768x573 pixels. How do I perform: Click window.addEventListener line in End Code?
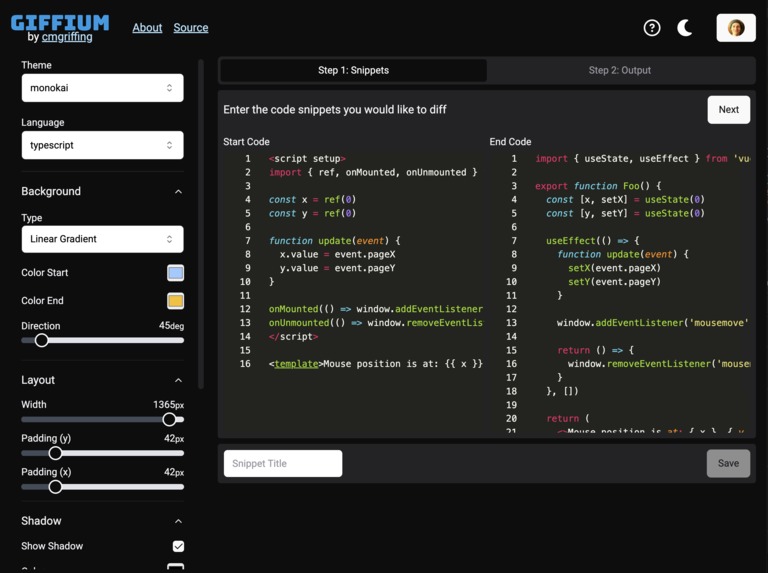pyautogui.click(x=653, y=323)
